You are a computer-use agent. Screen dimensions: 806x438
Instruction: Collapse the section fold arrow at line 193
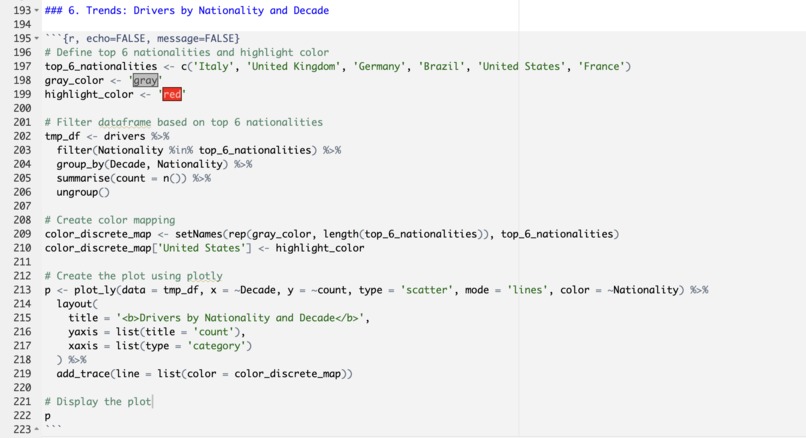(x=36, y=11)
